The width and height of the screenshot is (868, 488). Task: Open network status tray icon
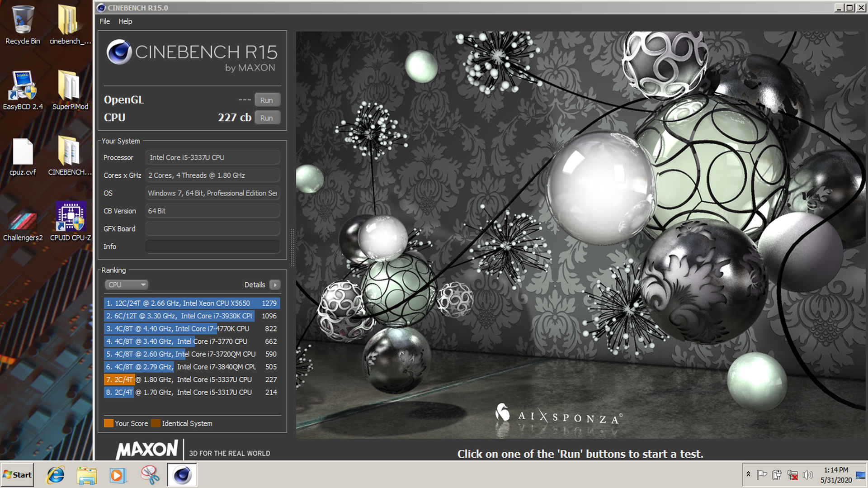click(x=793, y=475)
